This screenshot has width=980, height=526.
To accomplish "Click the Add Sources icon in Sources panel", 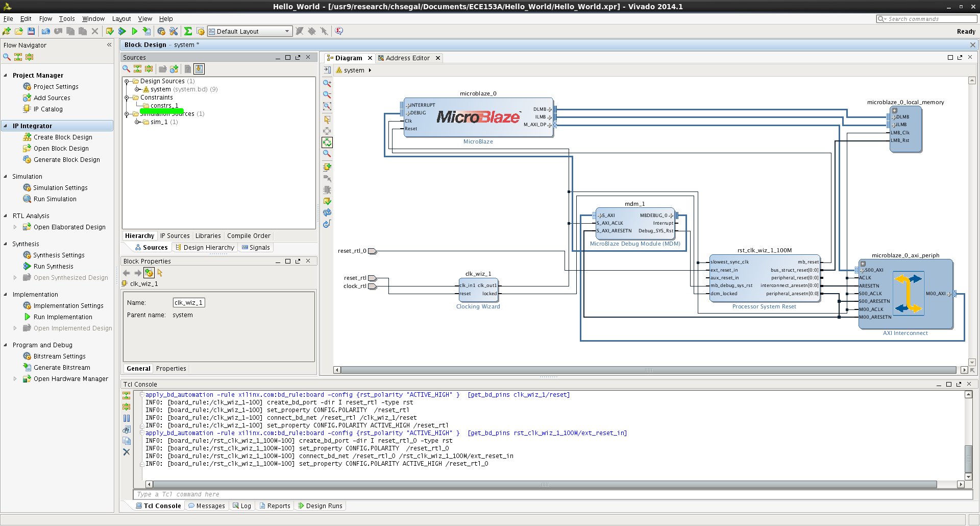I will pyautogui.click(x=174, y=69).
